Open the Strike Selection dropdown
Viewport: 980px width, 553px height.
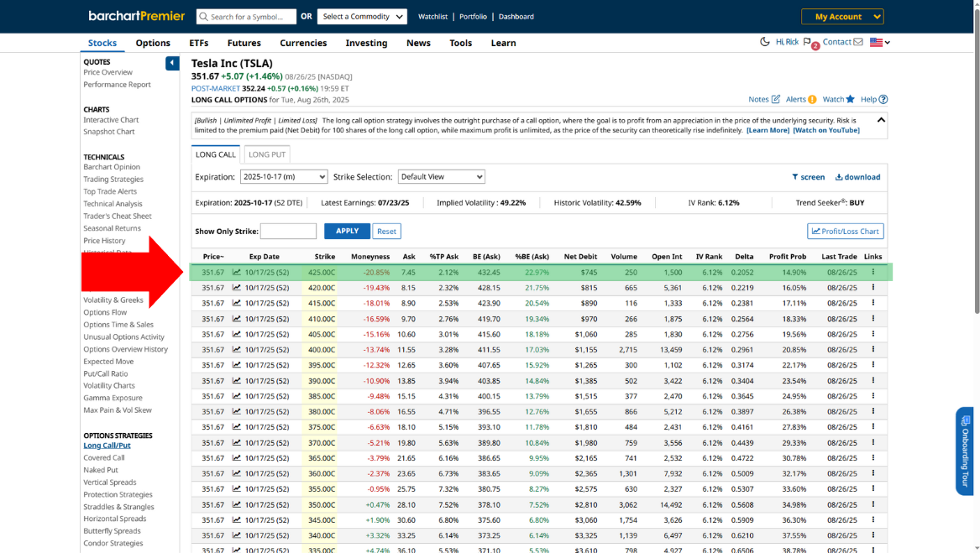[x=441, y=177]
